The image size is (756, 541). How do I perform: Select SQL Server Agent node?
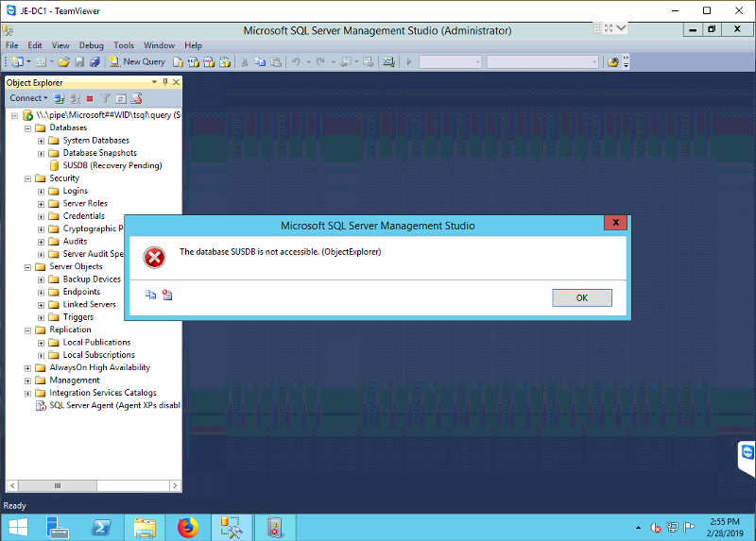[x=114, y=405]
